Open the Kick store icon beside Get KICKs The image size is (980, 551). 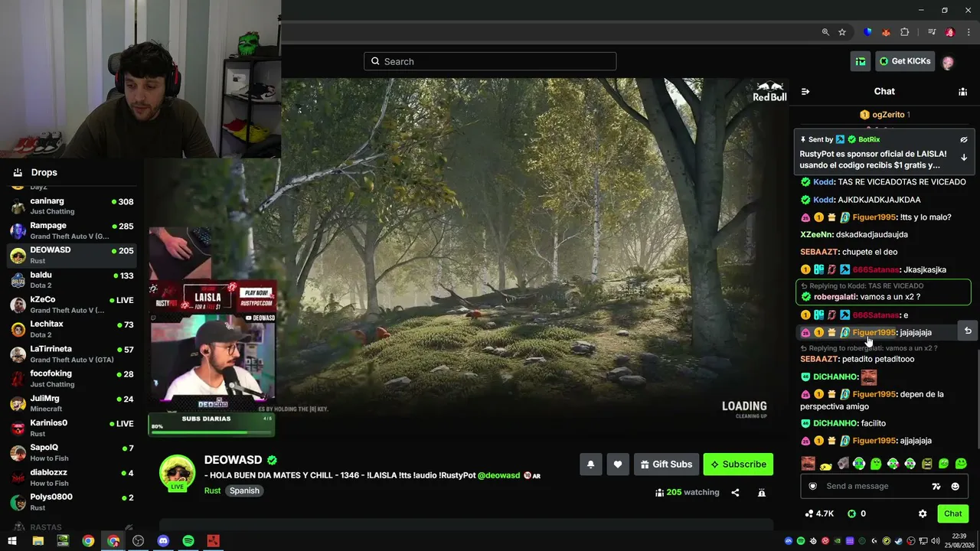click(x=861, y=61)
